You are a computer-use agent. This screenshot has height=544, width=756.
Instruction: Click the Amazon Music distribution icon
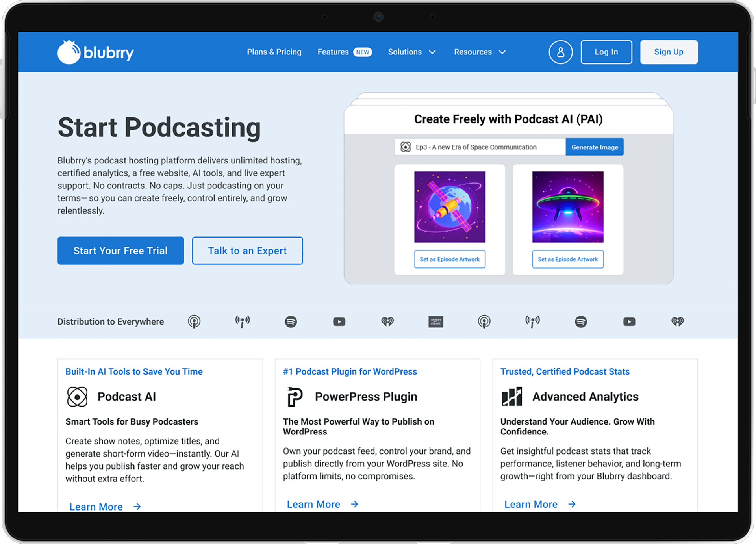pyautogui.click(x=435, y=321)
